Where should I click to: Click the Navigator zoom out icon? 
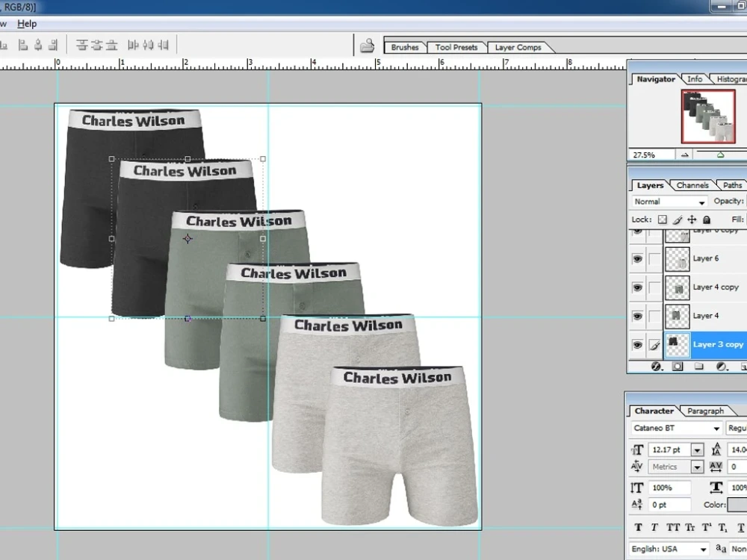684,155
